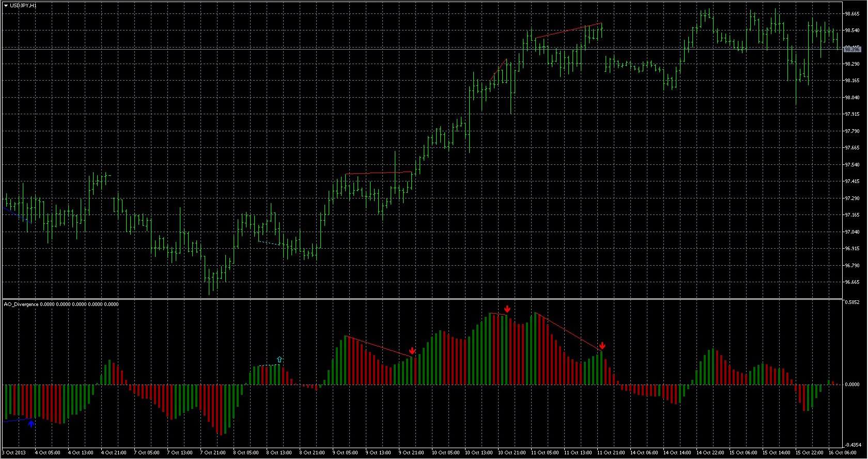Click the 16 Oct 06:00 time label
The height and width of the screenshot is (459, 868).
[x=843, y=453]
